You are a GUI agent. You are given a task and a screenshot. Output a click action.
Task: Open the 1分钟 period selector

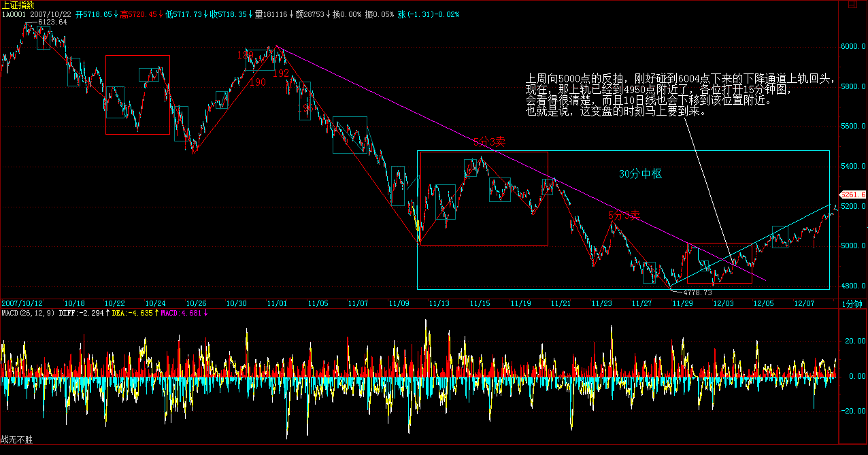pyautogui.click(x=852, y=303)
